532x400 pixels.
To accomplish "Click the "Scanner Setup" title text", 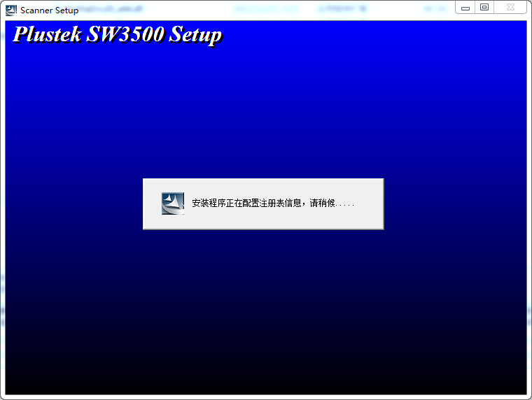I will (49, 10).
